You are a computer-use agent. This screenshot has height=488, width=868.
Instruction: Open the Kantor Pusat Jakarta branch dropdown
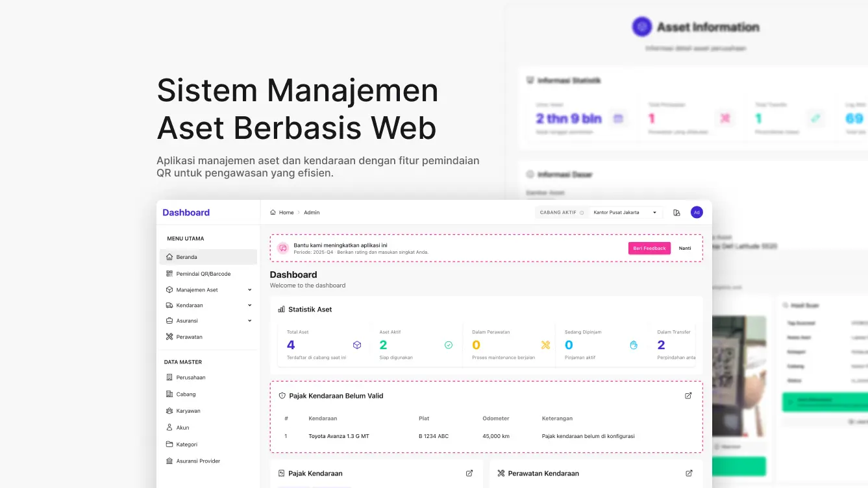[625, 212]
